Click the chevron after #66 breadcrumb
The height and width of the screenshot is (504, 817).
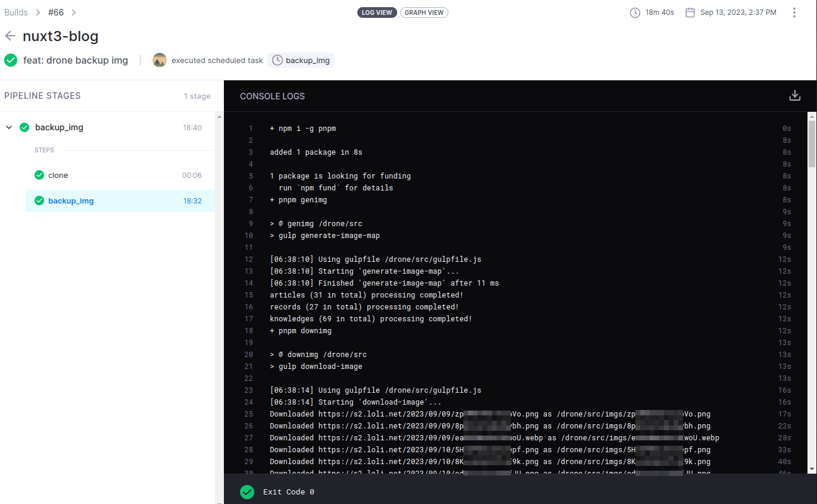(74, 12)
